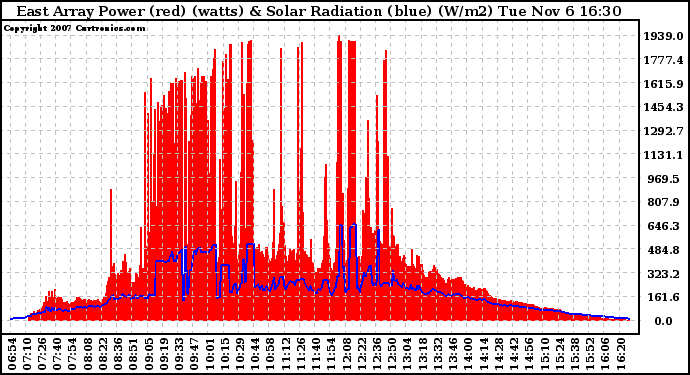Click the 16:06 time label

pyautogui.click(x=606, y=354)
